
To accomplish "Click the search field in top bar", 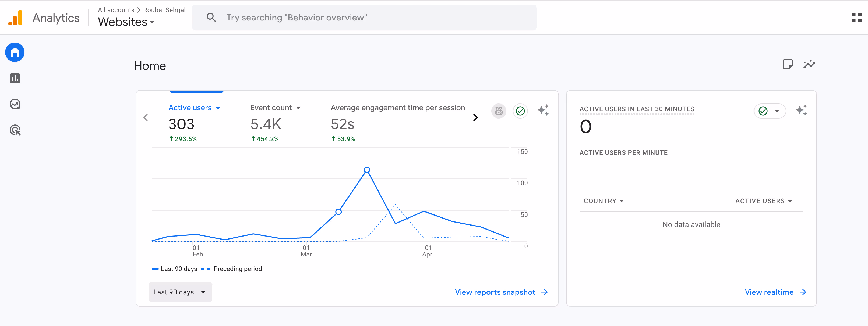I will click(x=364, y=18).
